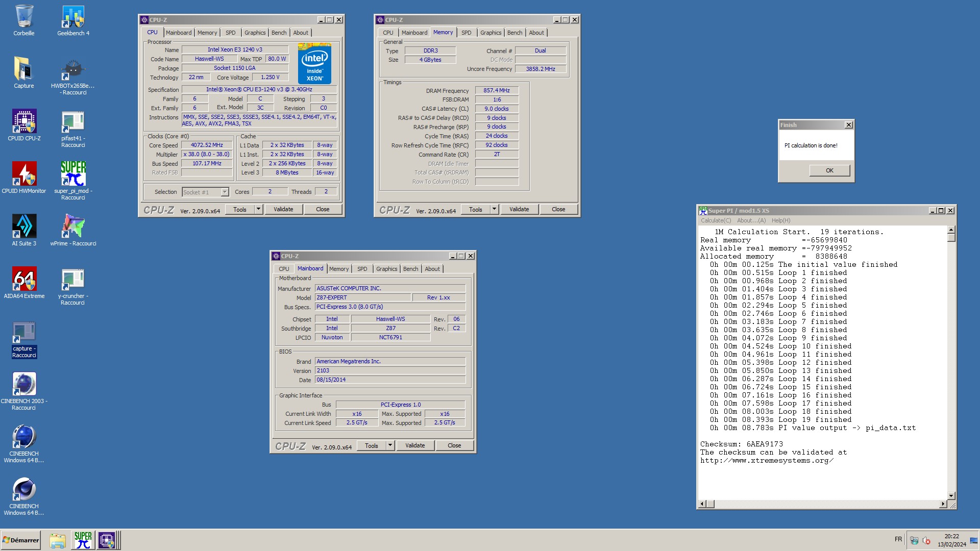Image resolution: width=980 pixels, height=551 pixels.
Task: Switch to CPU tab in Mainboard window
Action: (x=284, y=269)
